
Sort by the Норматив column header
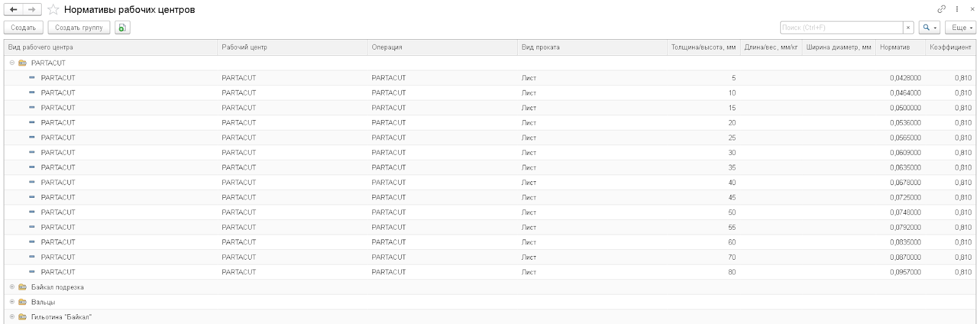900,47
